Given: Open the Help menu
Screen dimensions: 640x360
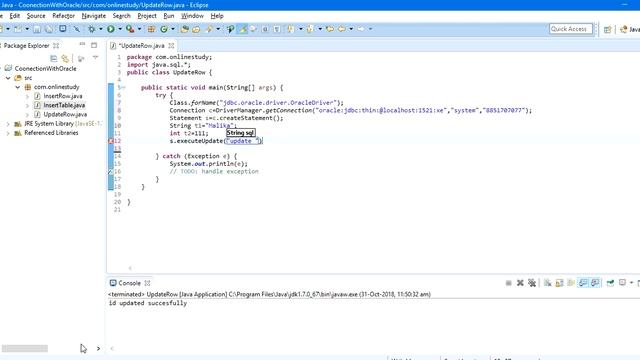Looking at the screenshot, I should click(x=217, y=16).
